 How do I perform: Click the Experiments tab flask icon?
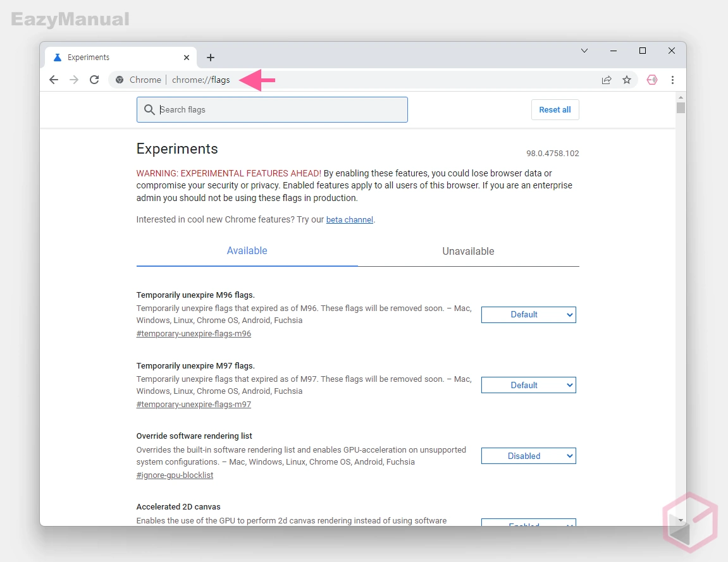58,58
